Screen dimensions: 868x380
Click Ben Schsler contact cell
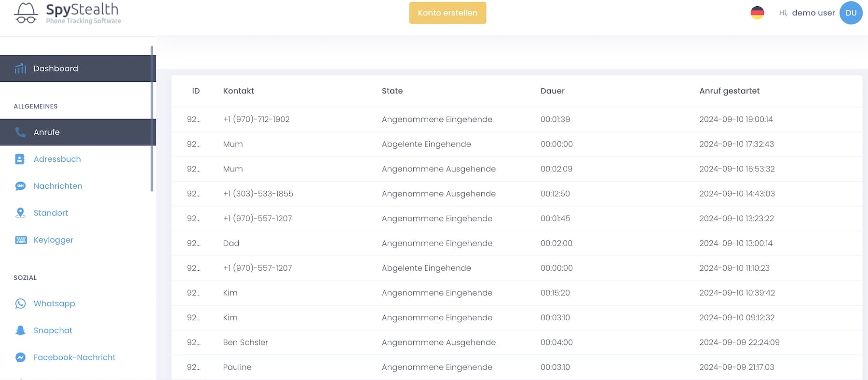(x=245, y=342)
